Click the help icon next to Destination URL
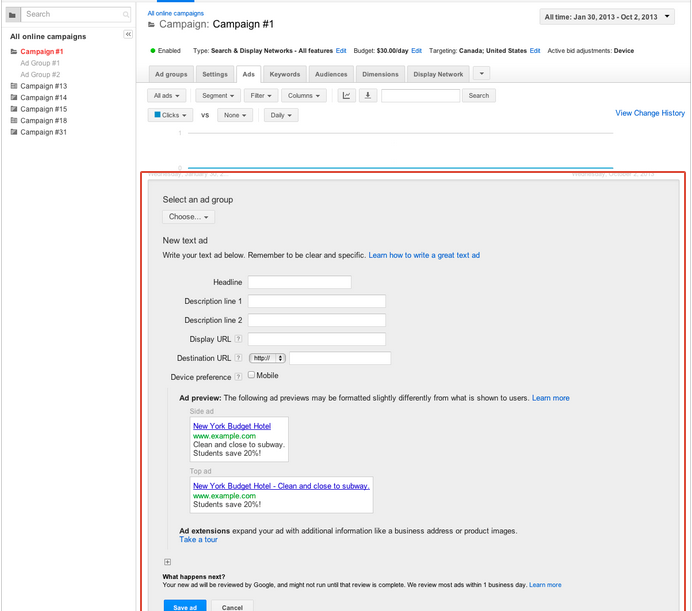 pyautogui.click(x=238, y=358)
